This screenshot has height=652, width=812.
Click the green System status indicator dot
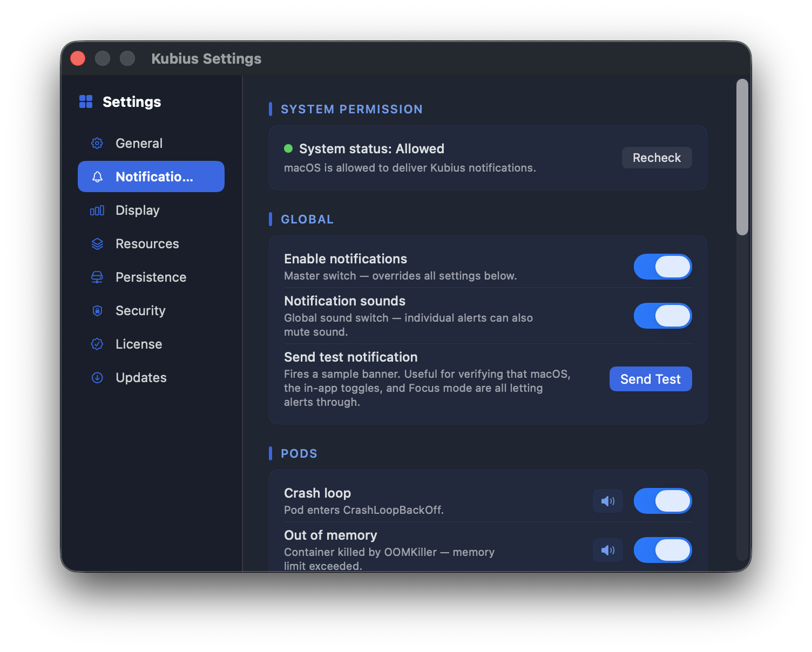pos(288,148)
